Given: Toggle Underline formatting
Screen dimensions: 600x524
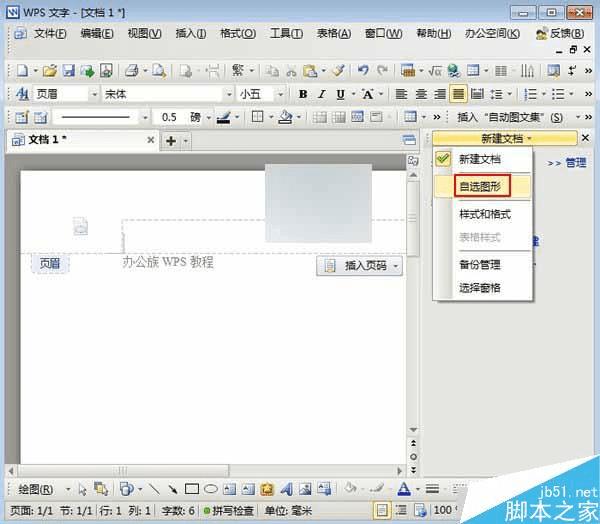Looking at the screenshot, I should [341, 94].
